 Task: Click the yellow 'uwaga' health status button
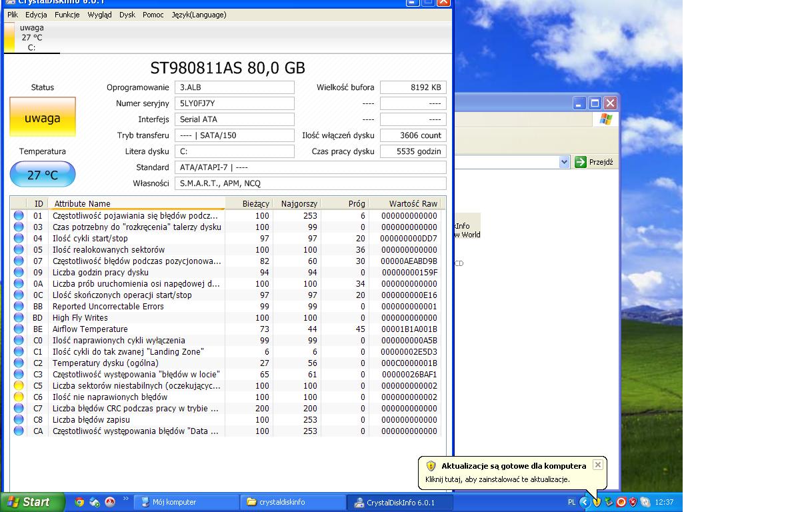[43, 118]
